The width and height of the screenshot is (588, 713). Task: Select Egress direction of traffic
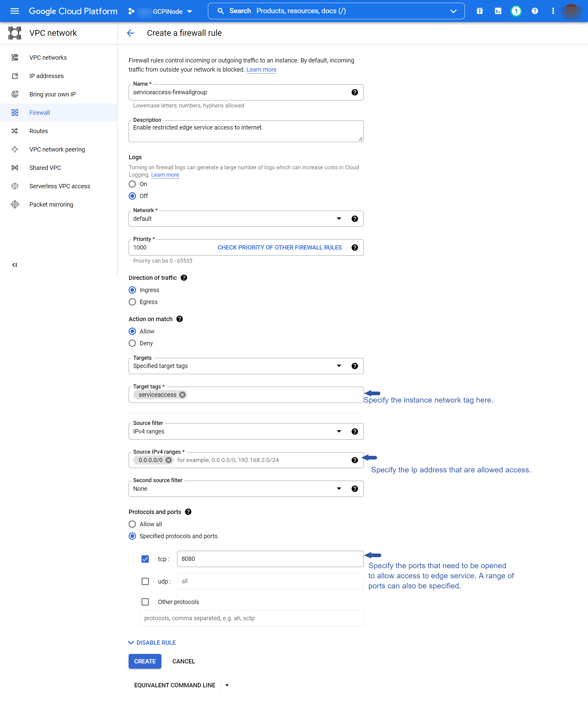coord(132,302)
